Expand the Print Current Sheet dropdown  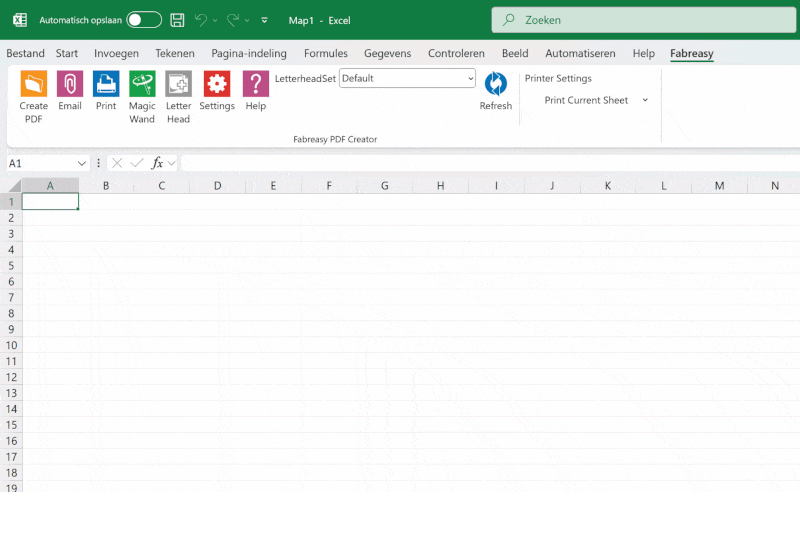click(645, 100)
